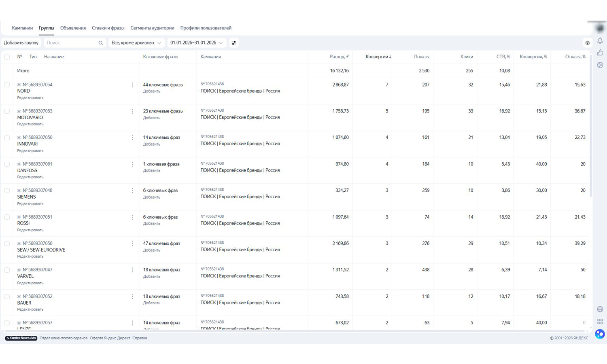Open the apps grid icon
Image resolution: width=607 pixels, height=364 pixels.
(x=600, y=322)
